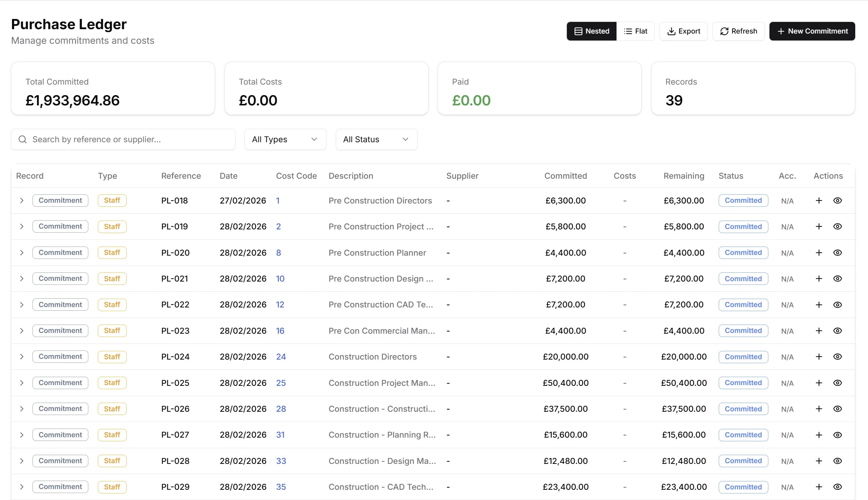Click the search magnifier icon
The height and width of the screenshot is (500, 868).
(x=22, y=139)
